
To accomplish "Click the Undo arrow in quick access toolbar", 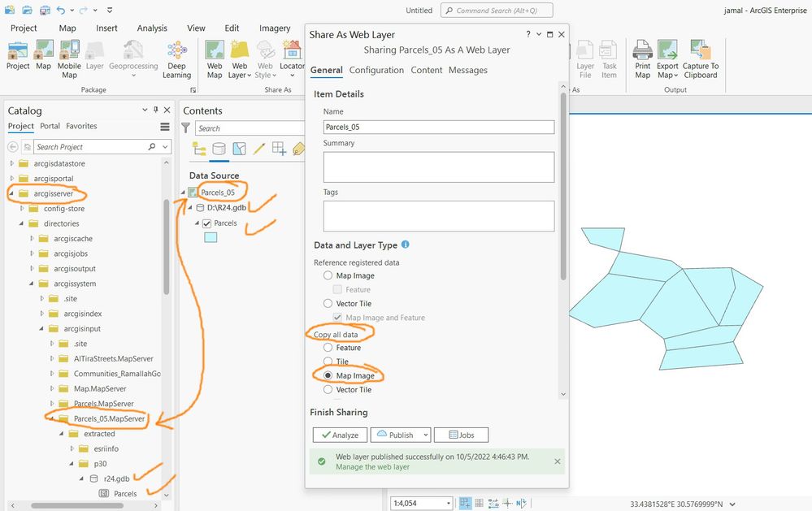I will tap(62, 11).
